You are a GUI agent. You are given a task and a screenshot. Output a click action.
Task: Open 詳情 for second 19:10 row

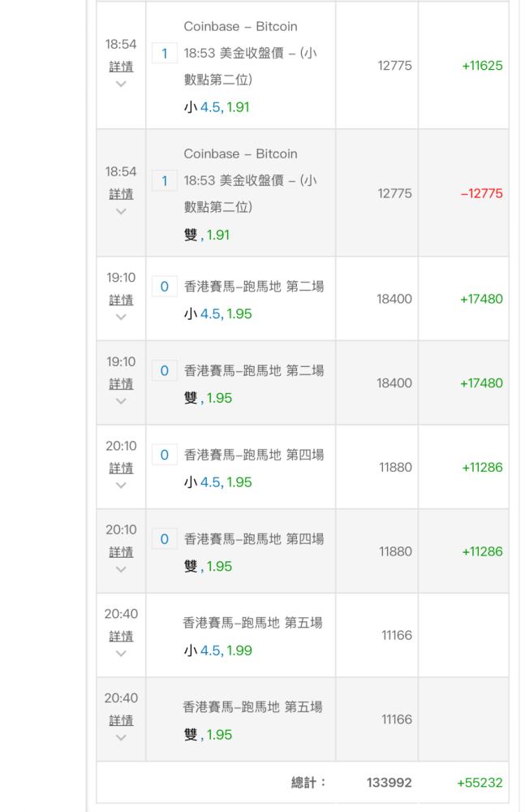[x=121, y=384]
